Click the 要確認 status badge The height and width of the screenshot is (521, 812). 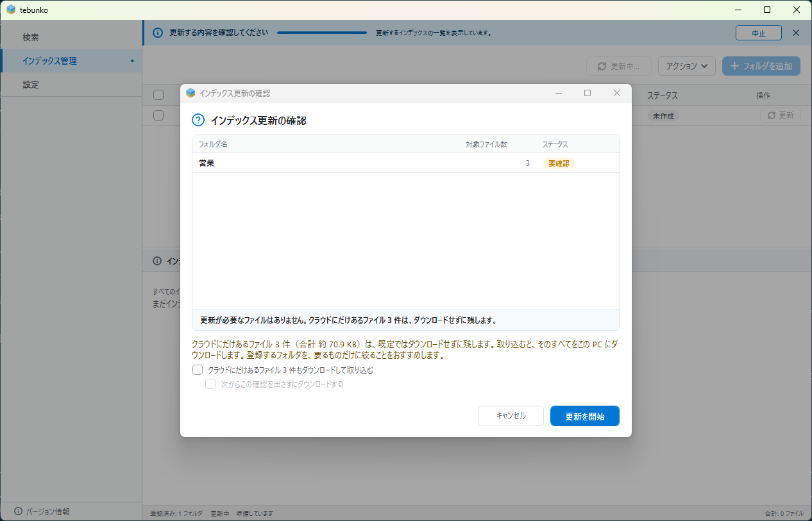559,163
